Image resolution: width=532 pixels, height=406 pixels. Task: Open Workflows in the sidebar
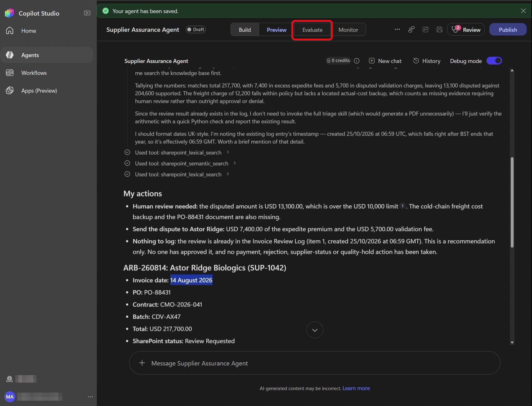(x=47, y=73)
